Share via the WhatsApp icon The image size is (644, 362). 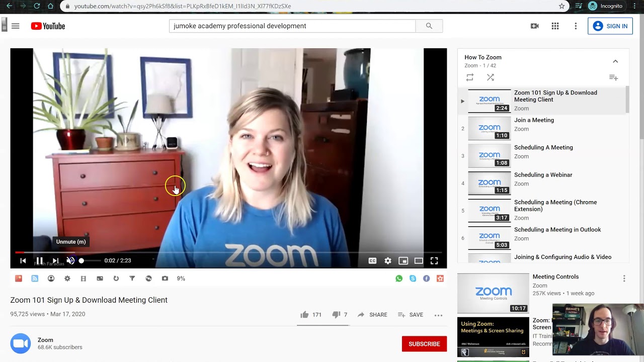pos(399,278)
